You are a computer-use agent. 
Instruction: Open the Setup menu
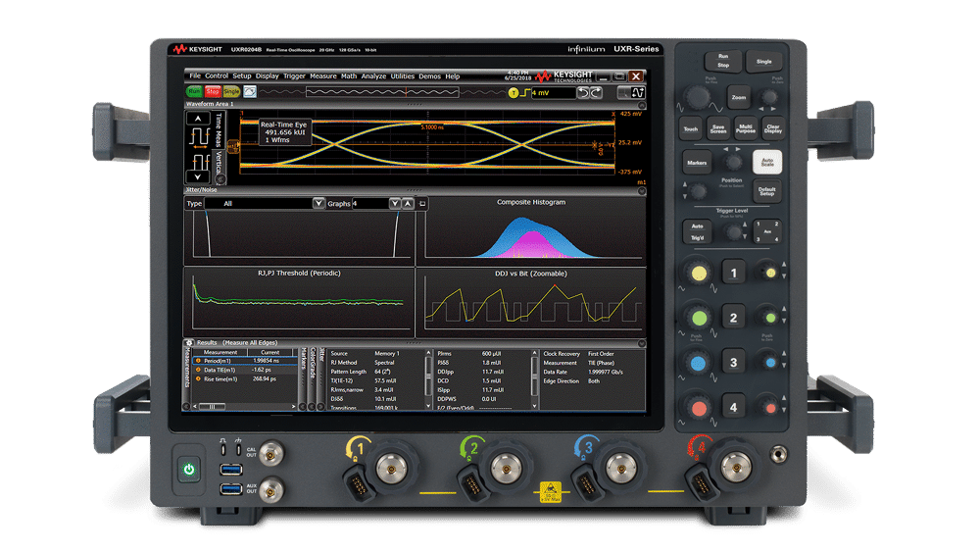242,75
